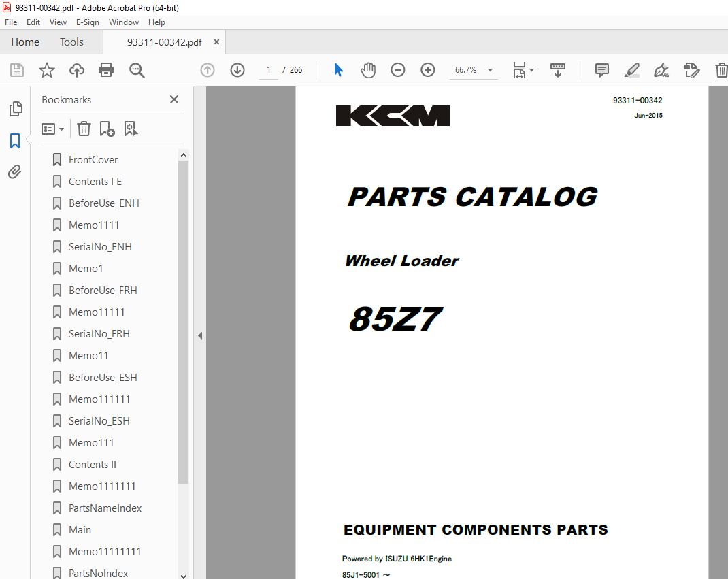The width and height of the screenshot is (728, 579).
Task: Open the FrontCover bookmark
Action: (93, 160)
